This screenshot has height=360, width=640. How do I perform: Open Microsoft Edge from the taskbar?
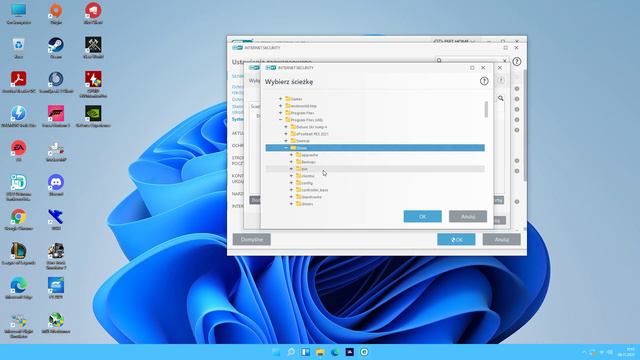(x=335, y=352)
